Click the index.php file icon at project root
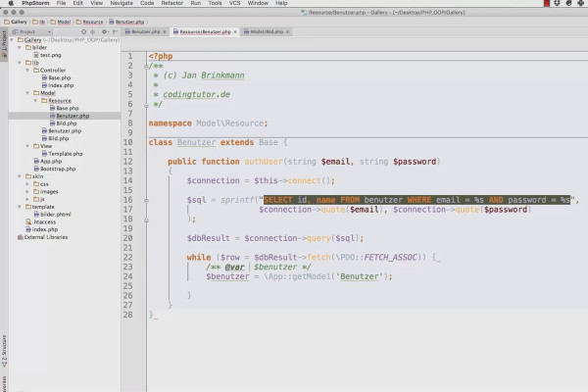 (x=28, y=229)
